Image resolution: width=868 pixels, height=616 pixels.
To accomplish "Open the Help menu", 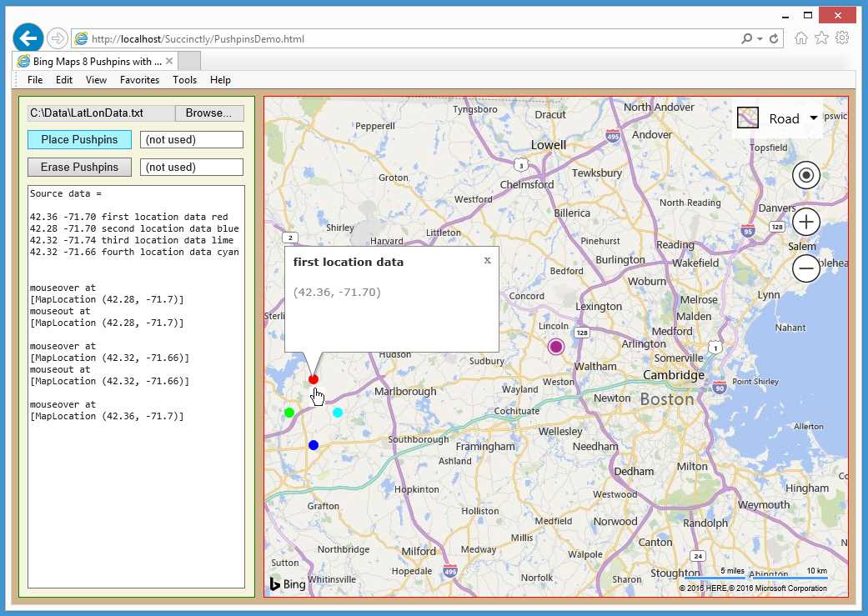I will (x=220, y=80).
